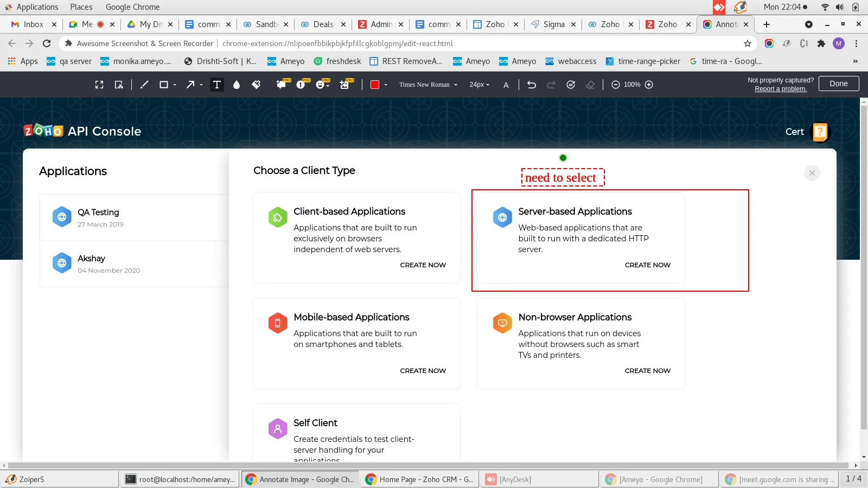The image size is (868, 488).
Task: Open the Apps bookmarks shortcut
Action: 23,61
